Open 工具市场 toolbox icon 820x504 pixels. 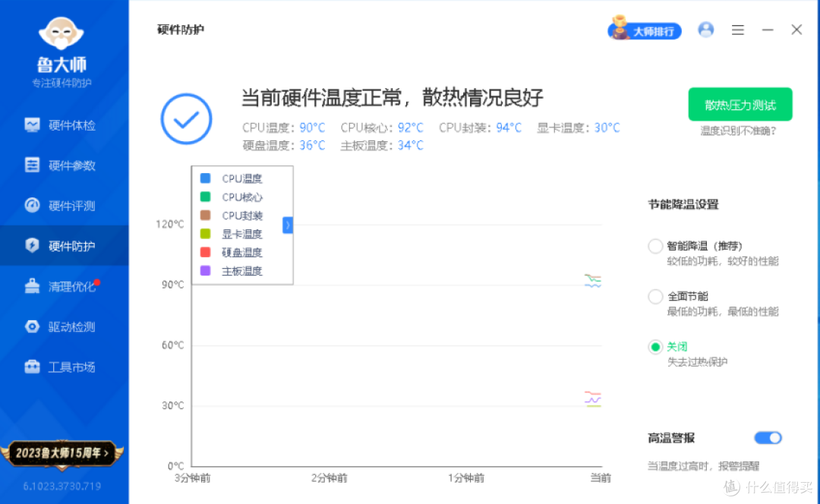click(32, 367)
